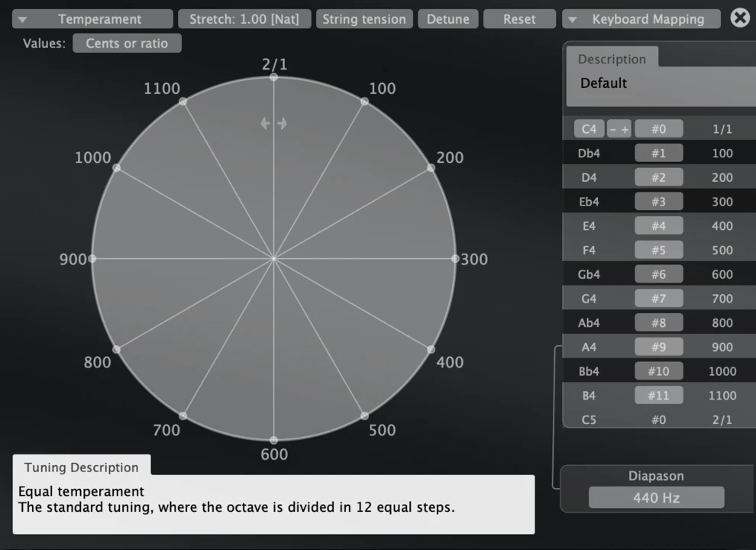756x550 pixels.
Task: Select the 900 cents handle on the circle
Action: 92,259
